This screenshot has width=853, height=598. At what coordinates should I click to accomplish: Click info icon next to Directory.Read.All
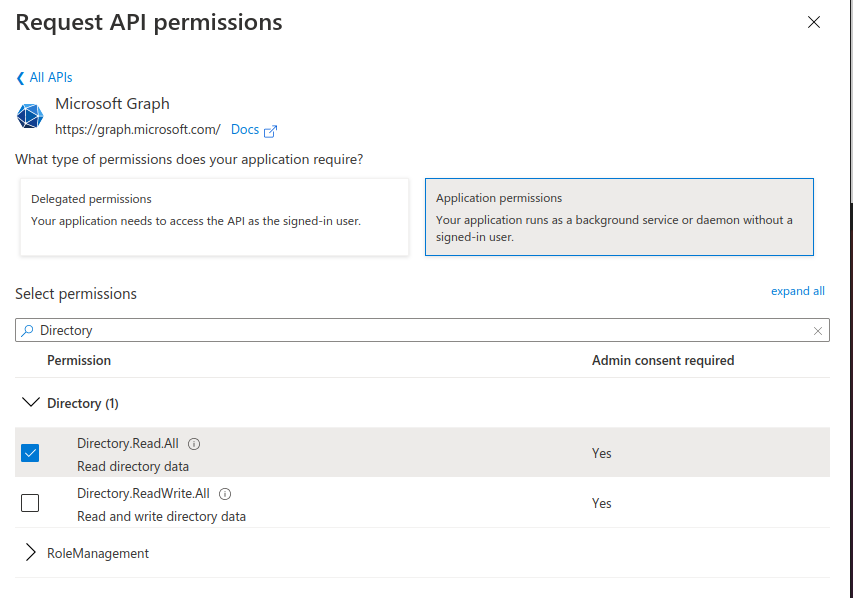click(195, 444)
